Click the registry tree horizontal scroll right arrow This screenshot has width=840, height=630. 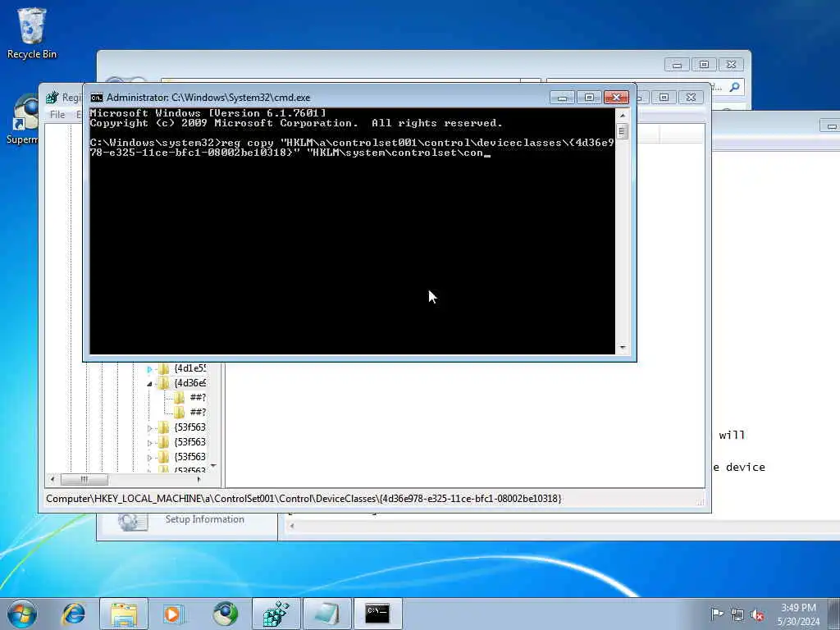[199, 479]
